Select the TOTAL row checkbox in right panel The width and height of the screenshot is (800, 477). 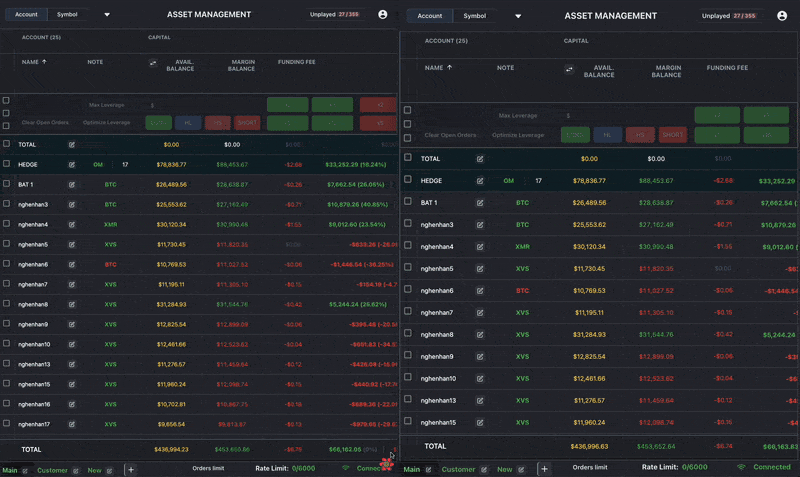(408, 158)
